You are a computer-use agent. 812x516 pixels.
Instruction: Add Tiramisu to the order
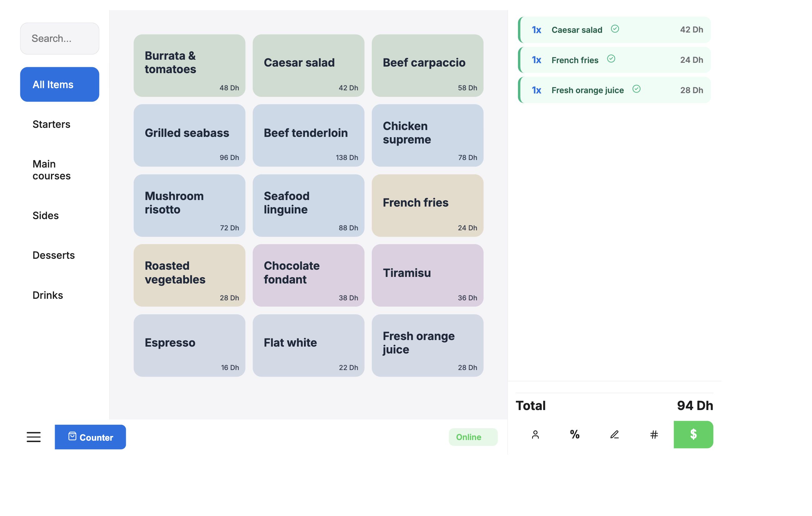click(427, 275)
